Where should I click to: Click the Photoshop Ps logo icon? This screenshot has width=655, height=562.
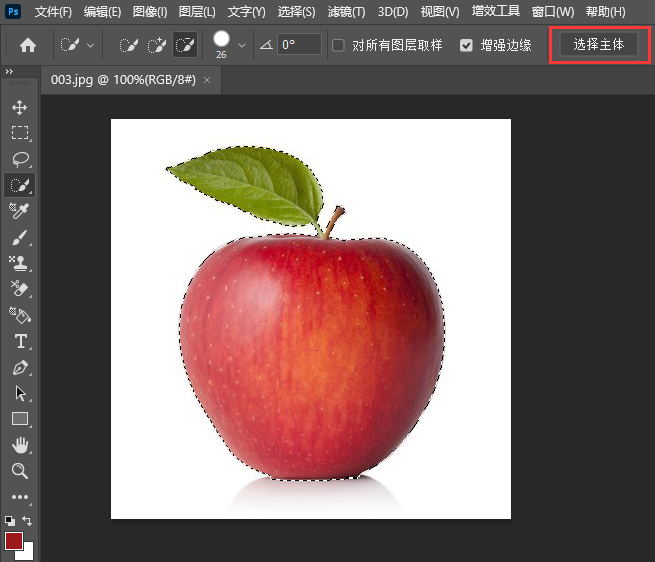(x=13, y=11)
